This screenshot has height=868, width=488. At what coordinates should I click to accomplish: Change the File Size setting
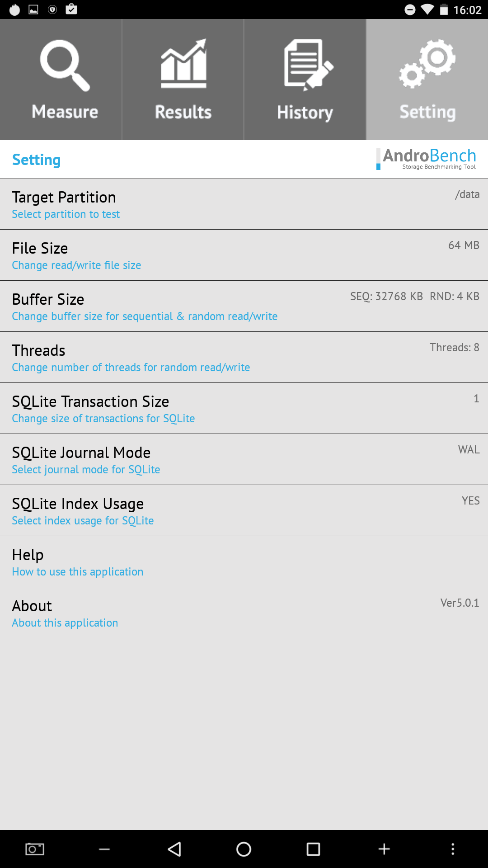(244, 255)
